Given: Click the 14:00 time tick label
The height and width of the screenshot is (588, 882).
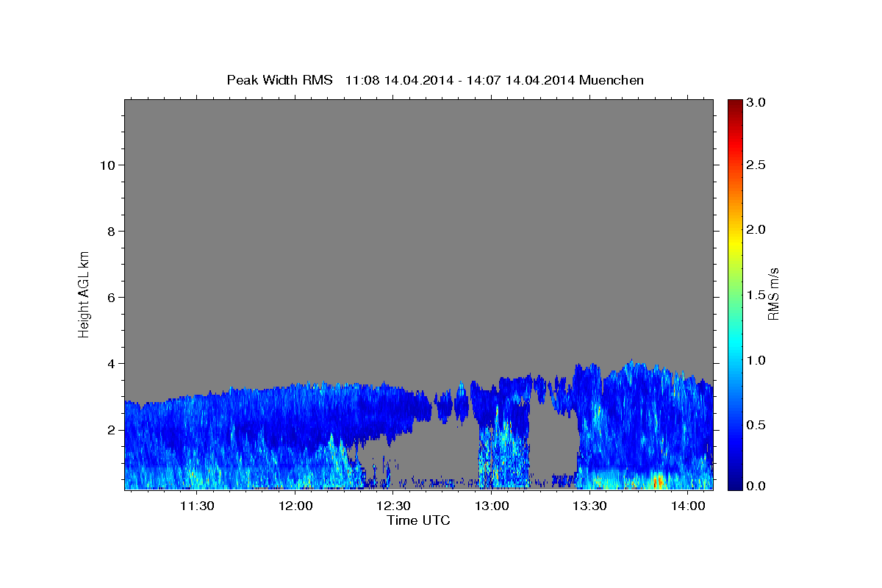Looking at the screenshot, I should pos(688,506).
